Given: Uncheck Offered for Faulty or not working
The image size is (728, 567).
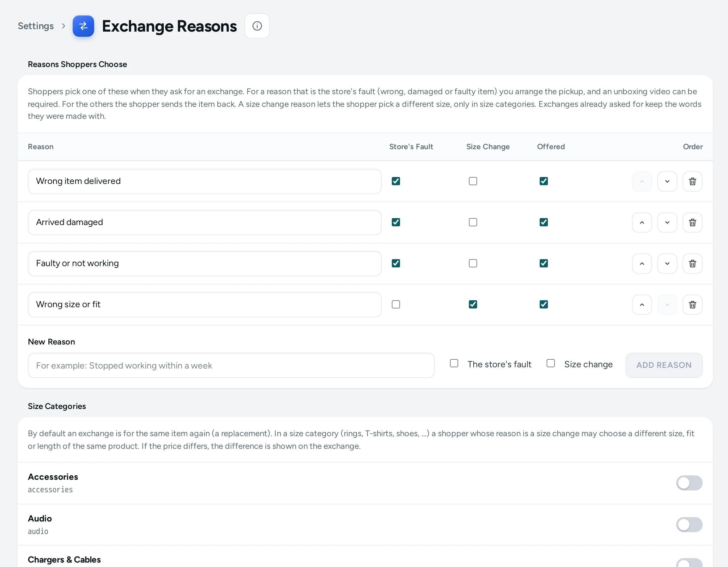Looking at the screenshot, I should coord(543,263).
